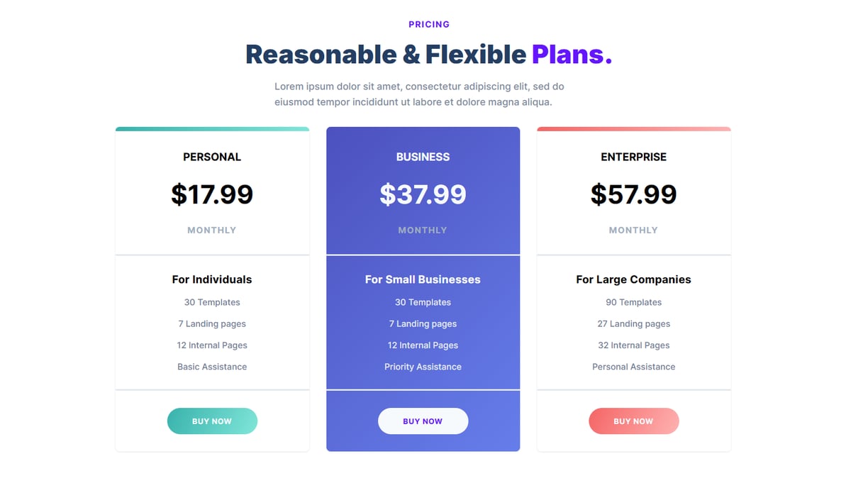Click '27 Landing pages' feature line
Image resolution: width=868 pixels, height=488 pixels.
click(633, 323)
